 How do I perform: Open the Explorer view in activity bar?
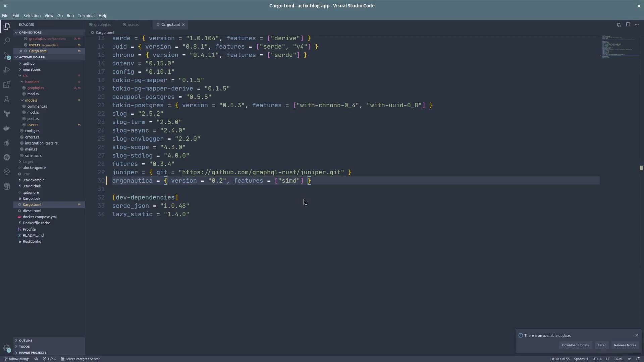7,26
